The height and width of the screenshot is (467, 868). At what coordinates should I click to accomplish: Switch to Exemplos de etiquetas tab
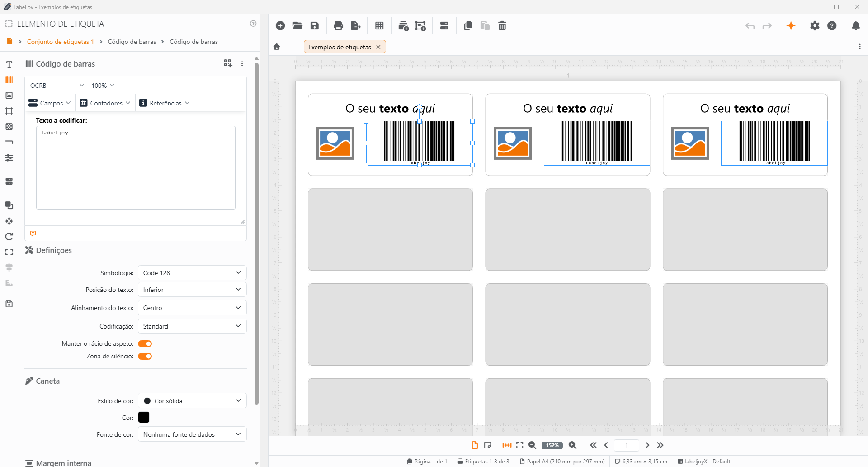[x=340, y=47]
